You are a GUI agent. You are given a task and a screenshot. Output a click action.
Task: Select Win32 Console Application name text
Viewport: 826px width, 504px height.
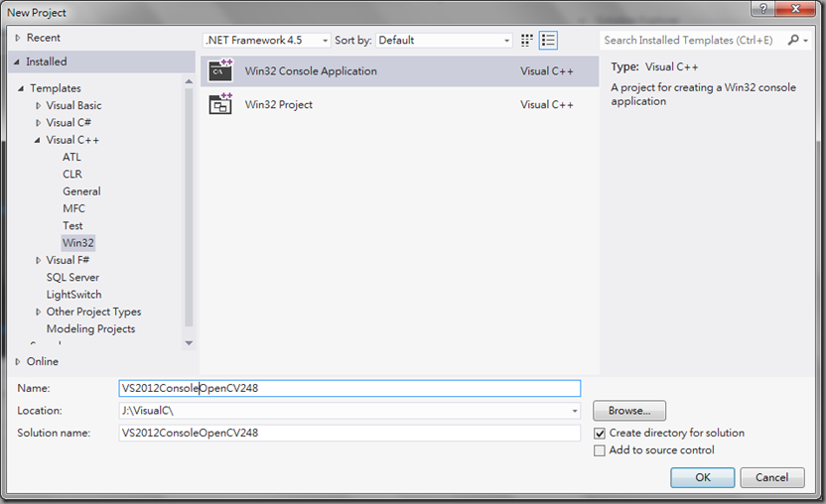click(311, 71)
